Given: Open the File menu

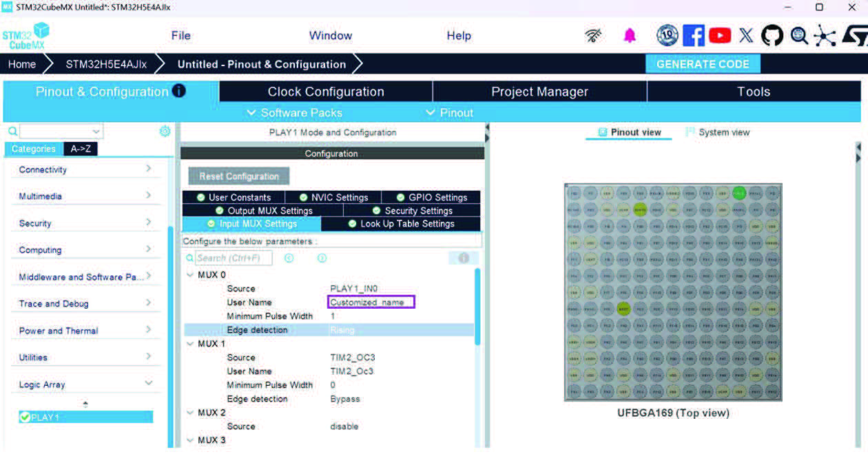Looking at the screenshot, I should pyautogui.click(x=180, y=36).
